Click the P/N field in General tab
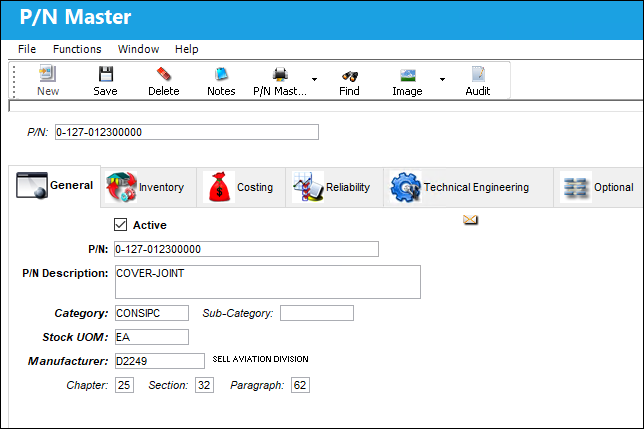Screen dimensions: 644x429 coord(246,249)
